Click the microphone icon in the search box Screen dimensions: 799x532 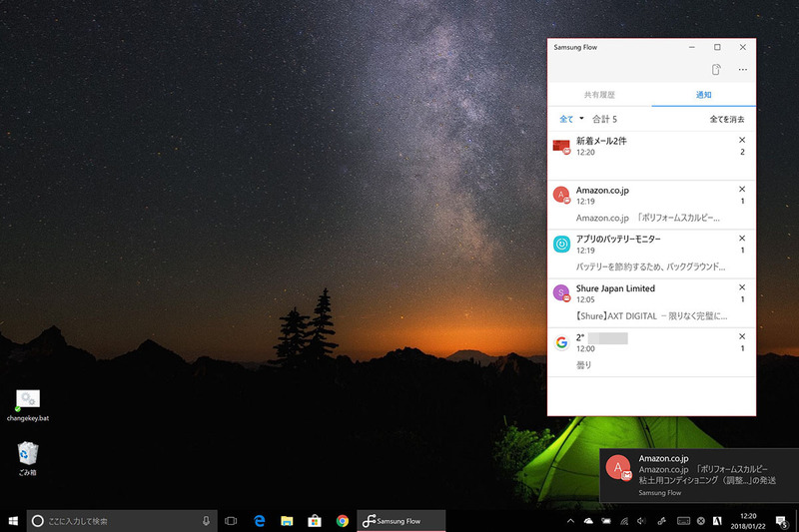pos(206,521)
